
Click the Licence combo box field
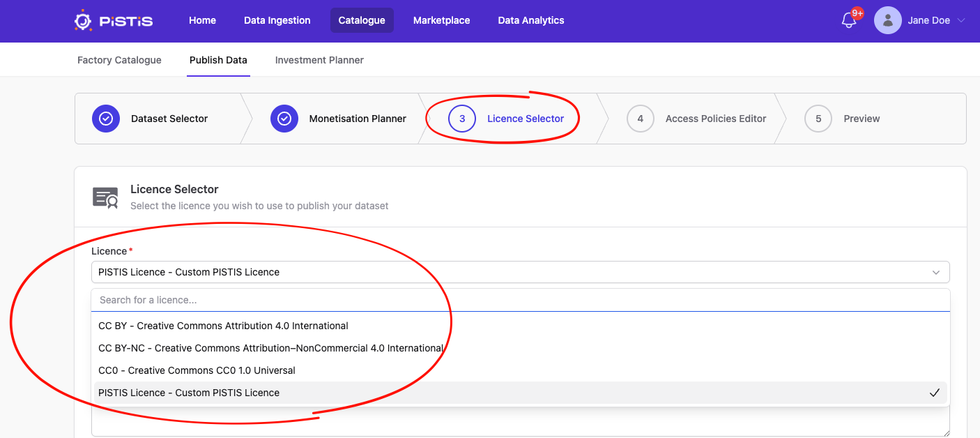click(520, 272)
